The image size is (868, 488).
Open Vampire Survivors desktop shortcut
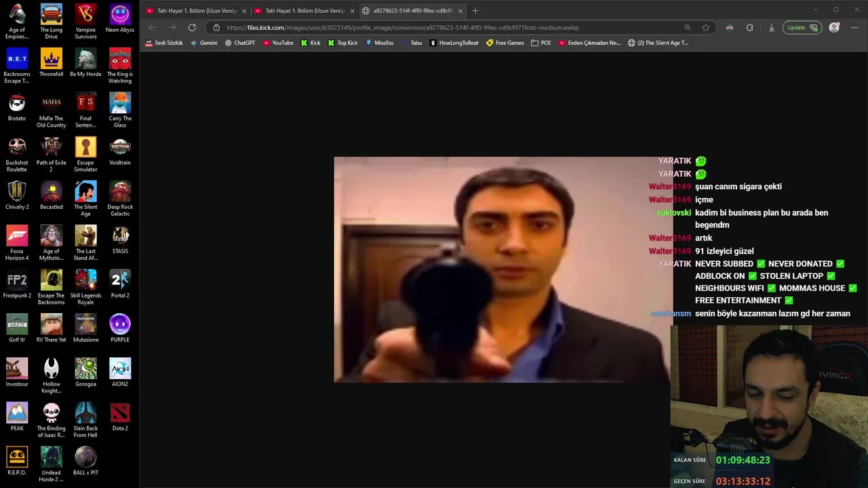tap(85, 22)
